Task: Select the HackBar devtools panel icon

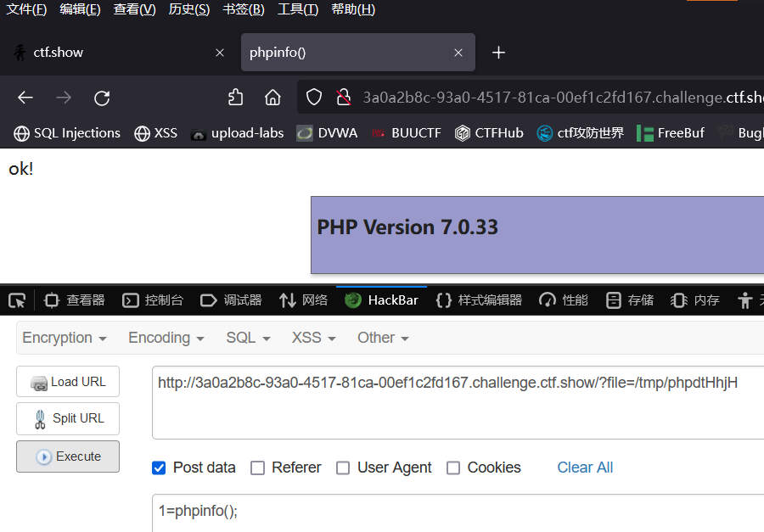Action: pos(351,300)
